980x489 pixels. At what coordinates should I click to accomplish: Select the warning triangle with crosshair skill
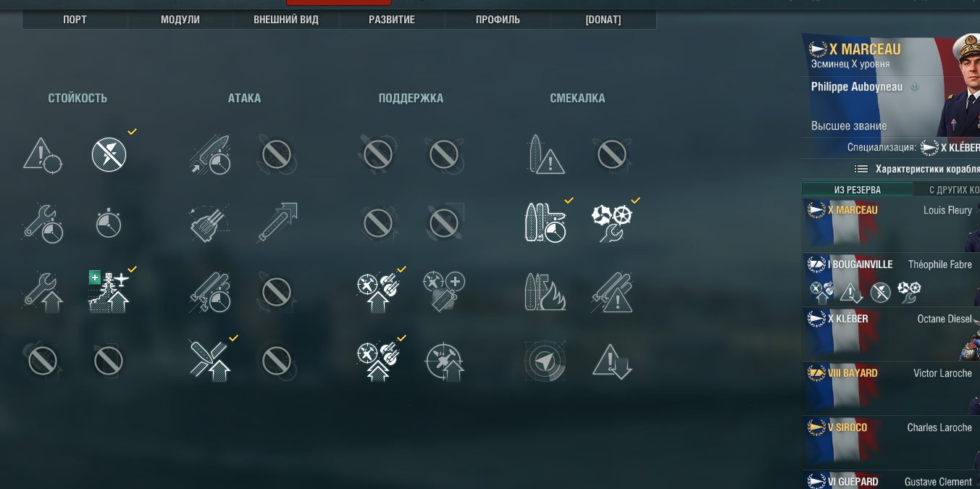click(x=43, y=154)
